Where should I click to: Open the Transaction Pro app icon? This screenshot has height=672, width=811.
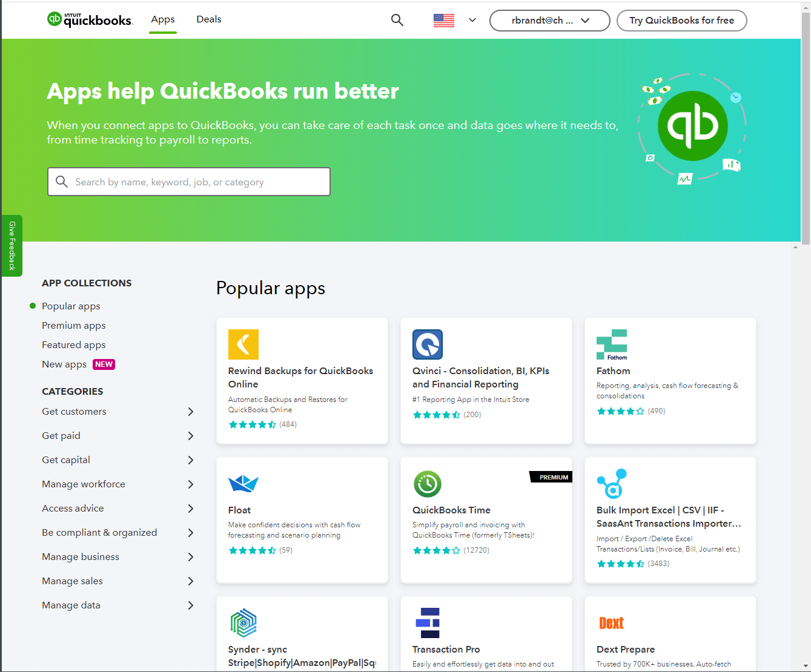pyautogui.click(x=428, y=623)
